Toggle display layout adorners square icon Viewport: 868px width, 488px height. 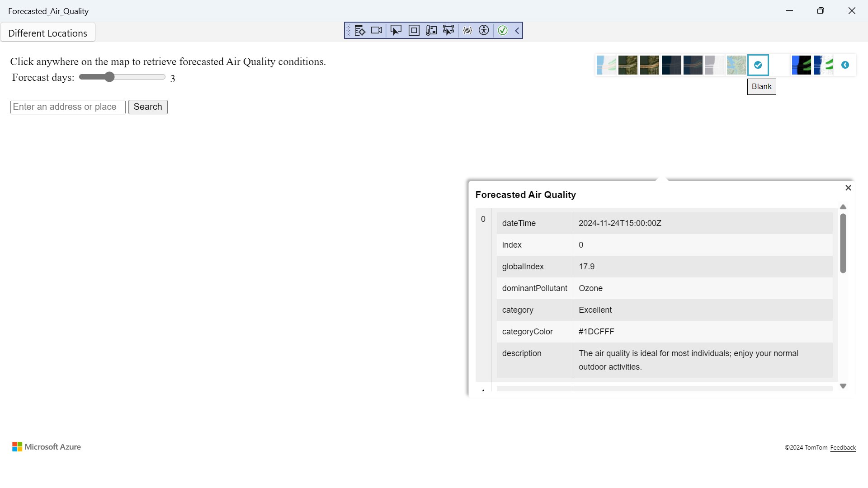click(x=414, y=31)
